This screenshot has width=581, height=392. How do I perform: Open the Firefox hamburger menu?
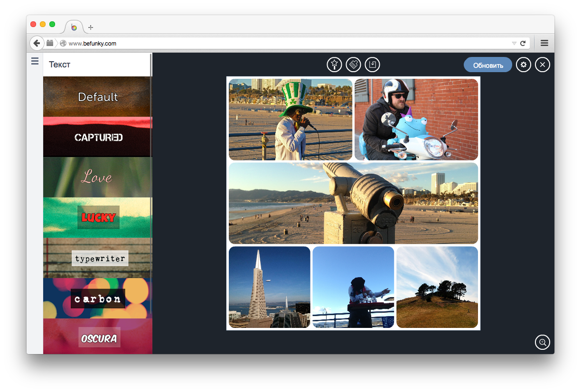click(544, 43)
